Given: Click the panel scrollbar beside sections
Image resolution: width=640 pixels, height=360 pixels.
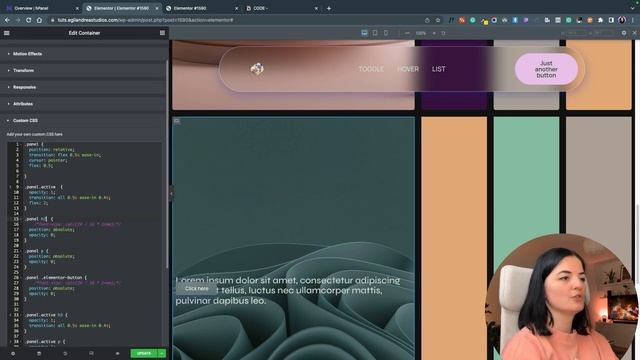Looking at the screenshot, I should [x=167, y=163].
